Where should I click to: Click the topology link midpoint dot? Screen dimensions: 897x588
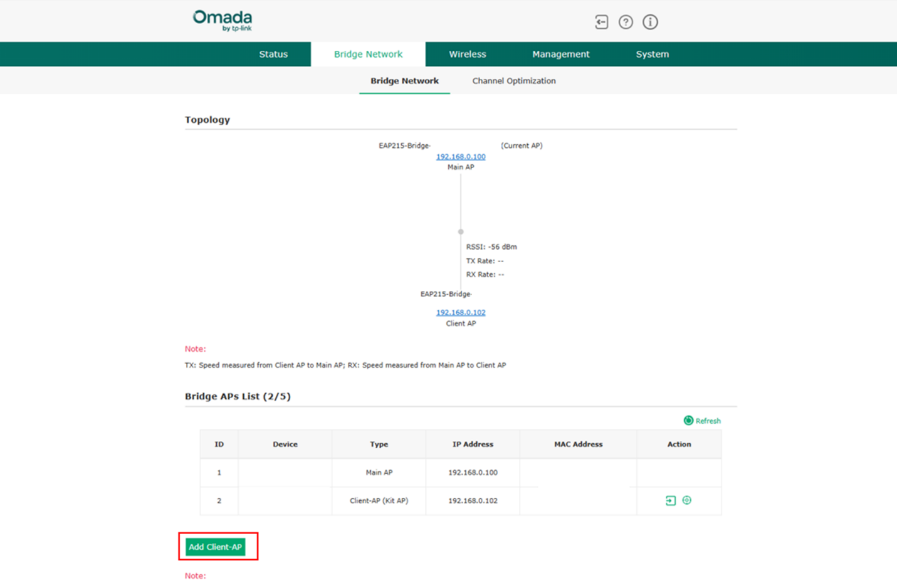[x=461, y=232]
